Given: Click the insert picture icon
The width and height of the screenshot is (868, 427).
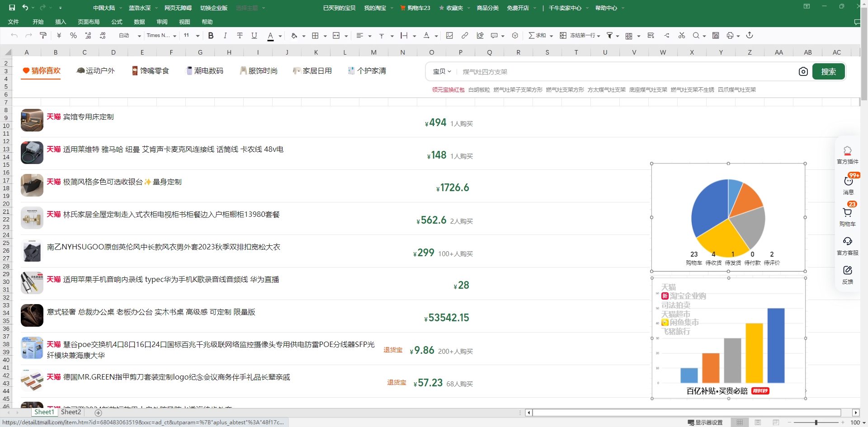Looking at the screenshot, I should [449, 35].
